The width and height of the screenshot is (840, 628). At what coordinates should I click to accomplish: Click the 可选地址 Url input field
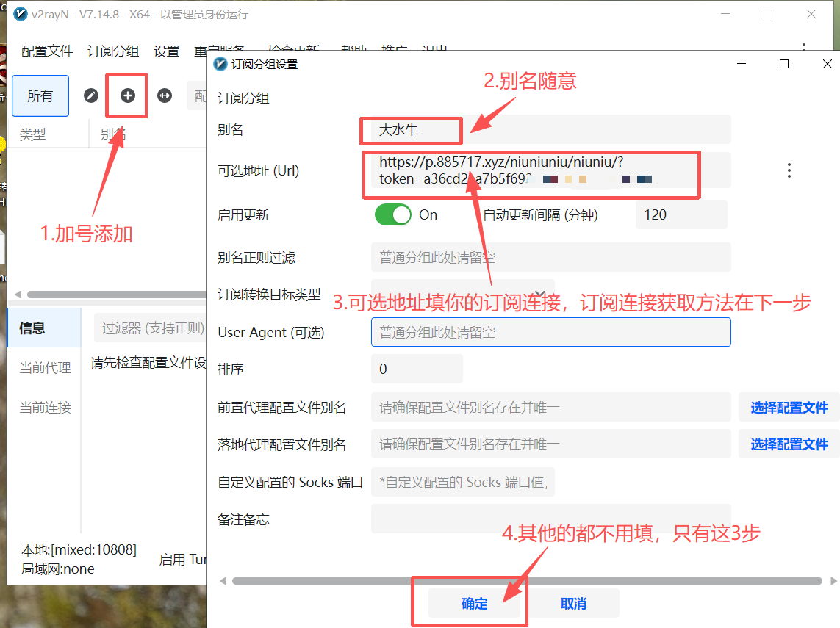(x=550, y=170)
